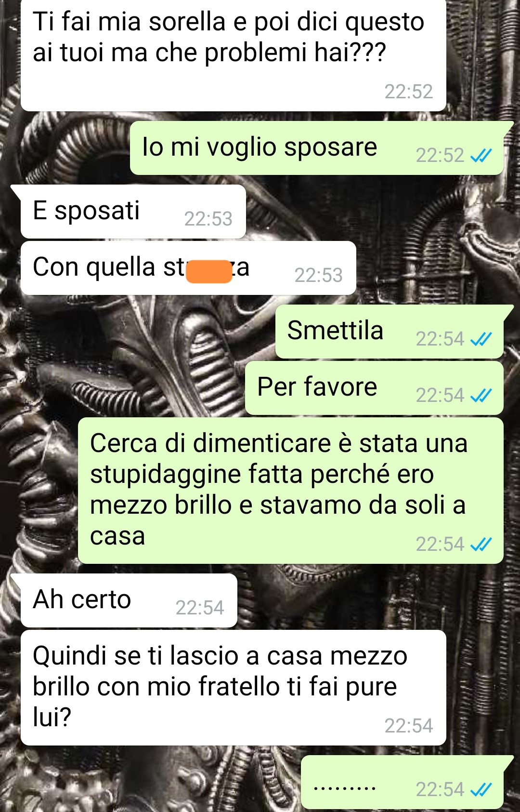Tap the read ticks on the 'Cerca di dimenticare' message

[481, 545]
